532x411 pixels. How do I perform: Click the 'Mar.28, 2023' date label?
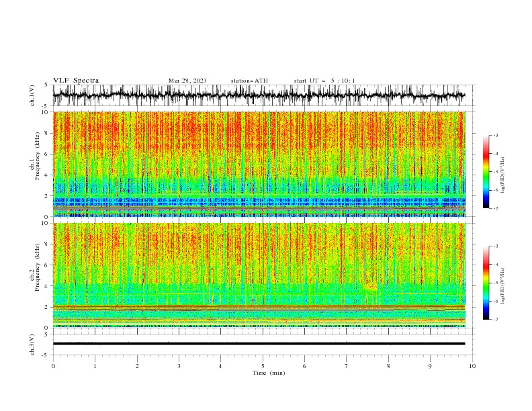point(187,81)
